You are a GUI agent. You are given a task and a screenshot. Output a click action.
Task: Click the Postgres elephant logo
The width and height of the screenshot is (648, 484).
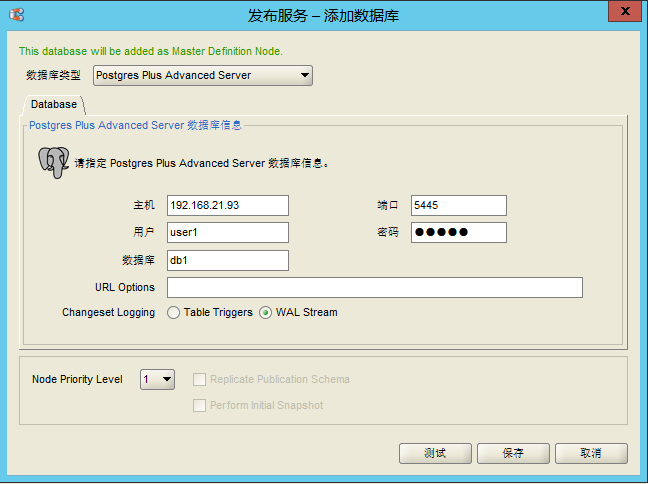pyautogui.click(x=54, y=162)
